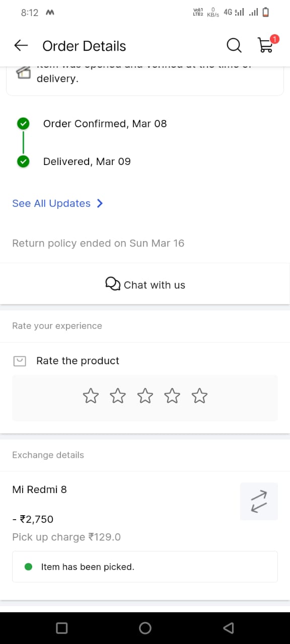Expand See All Updates chevron
Image resolution: width=290 pixels, height=644 pixels.
tap(100, 203)
